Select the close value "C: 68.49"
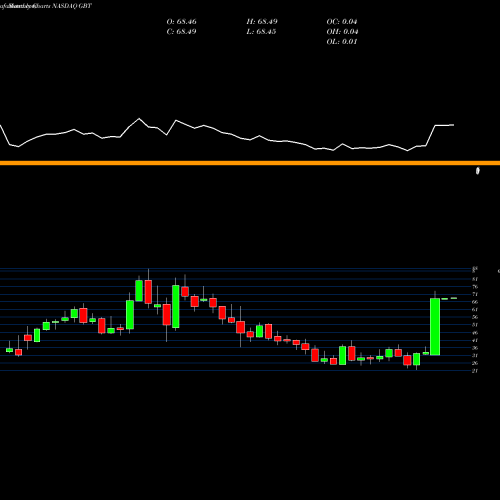The height and width of the screenshot is (500, 500). point(181,32)
